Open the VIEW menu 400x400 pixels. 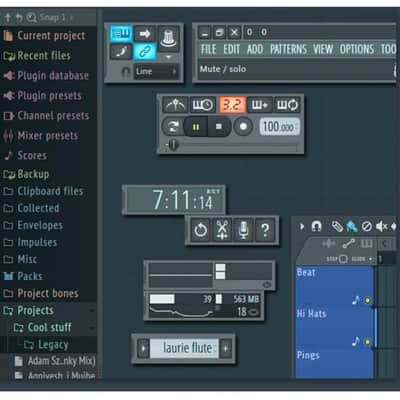coord(323,49)
